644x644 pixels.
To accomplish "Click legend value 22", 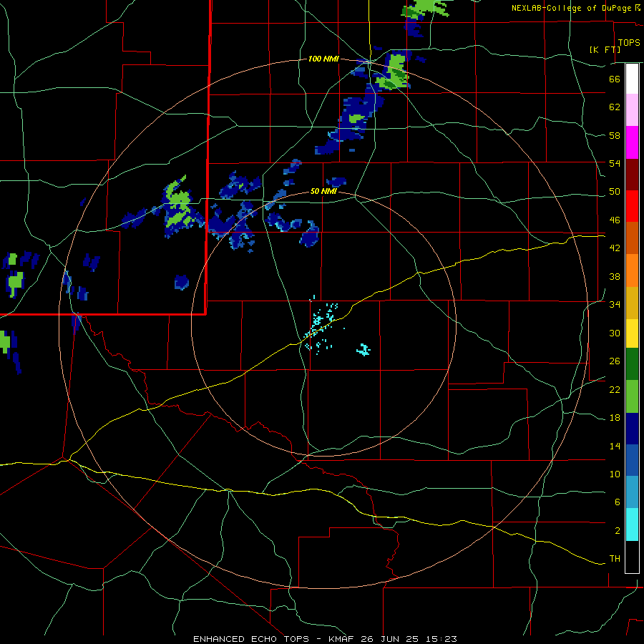I will click(615, 389).
